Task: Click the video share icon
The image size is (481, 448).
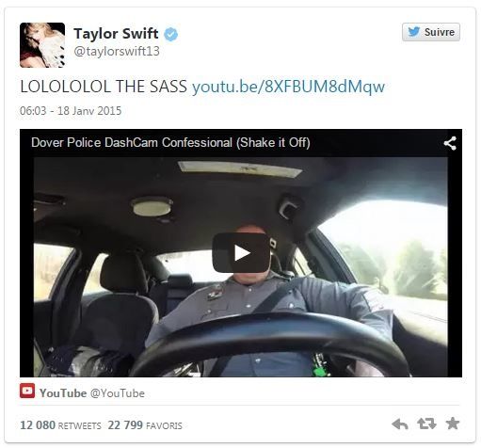Action: (x=450, y=143)
